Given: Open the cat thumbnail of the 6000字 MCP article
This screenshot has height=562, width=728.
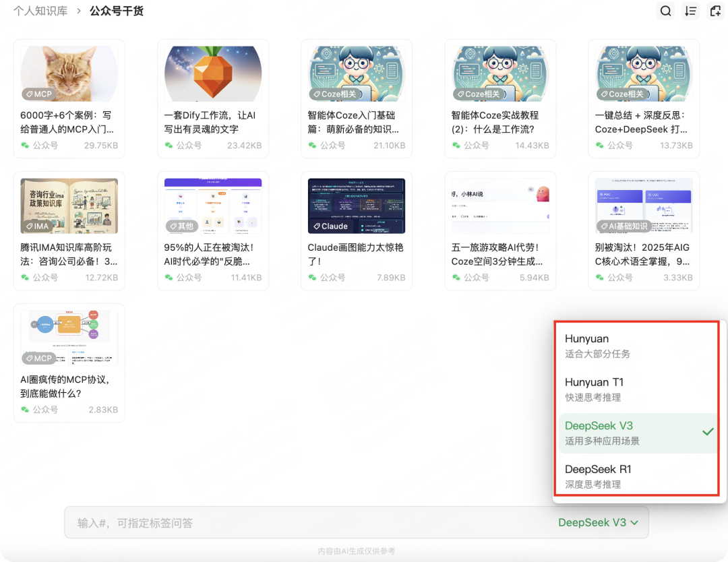Looking at the screenshot, I should [69, 73].
